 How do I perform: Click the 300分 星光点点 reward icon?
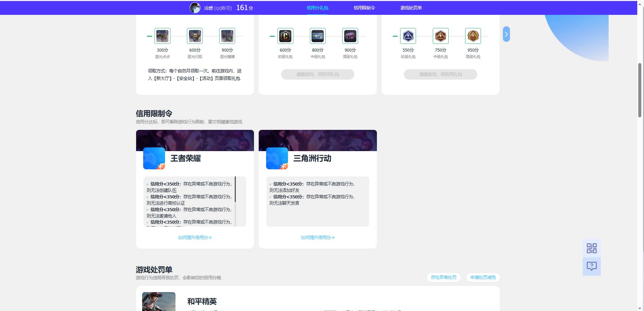[162, 36]
